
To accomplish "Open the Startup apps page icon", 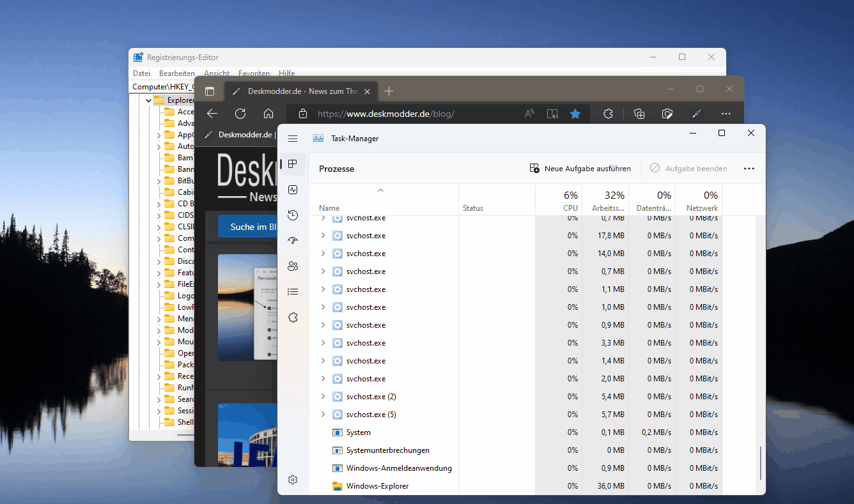I will click(x=293, y=241).
